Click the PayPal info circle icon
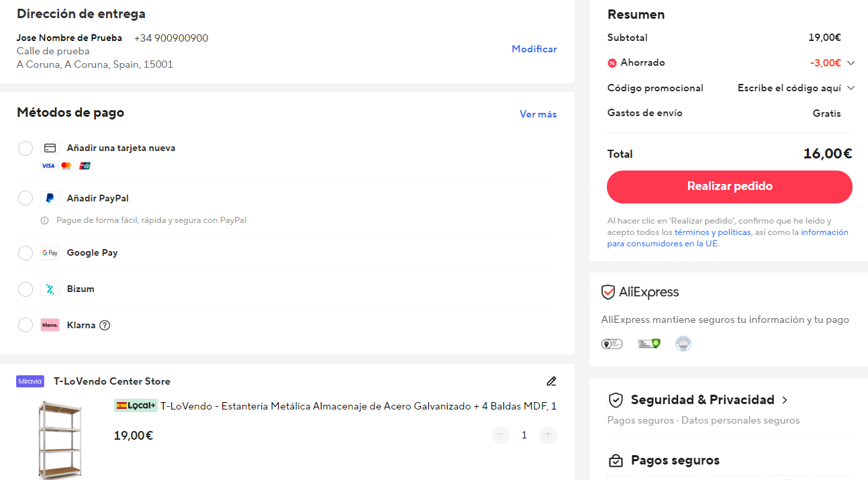Screen dimensions: 868x480 pyautogui.click(x=45, y=220)
